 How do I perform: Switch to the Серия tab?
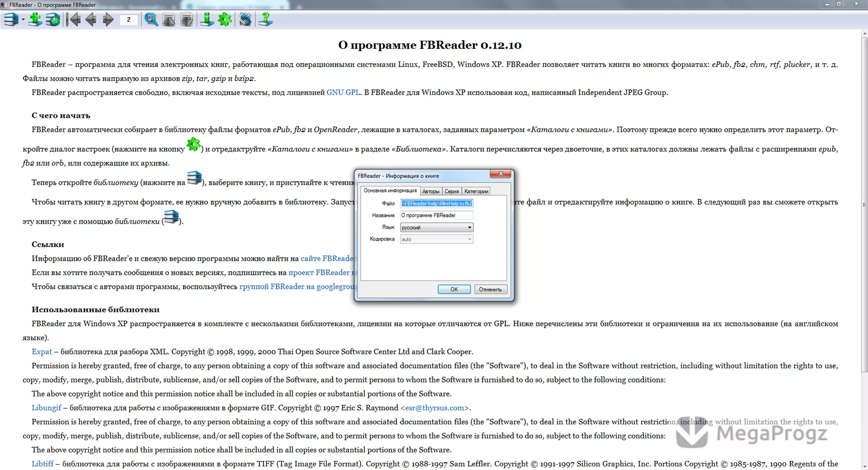(452, 192)
